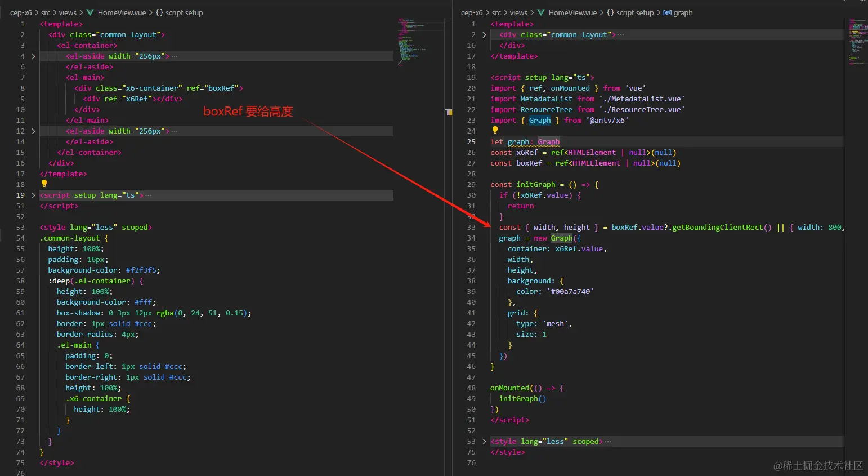Click the Vue file icon in right breadcrumb

coord(541,12)
